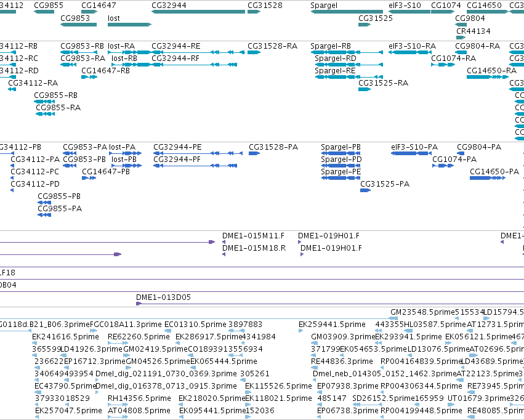The image size is (524, 420).
Task: Click the lost gene label
Action: [114, 18]
